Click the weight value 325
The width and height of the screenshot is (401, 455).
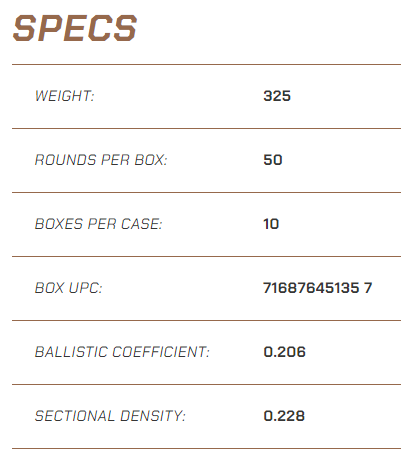(x=277, y=96)
